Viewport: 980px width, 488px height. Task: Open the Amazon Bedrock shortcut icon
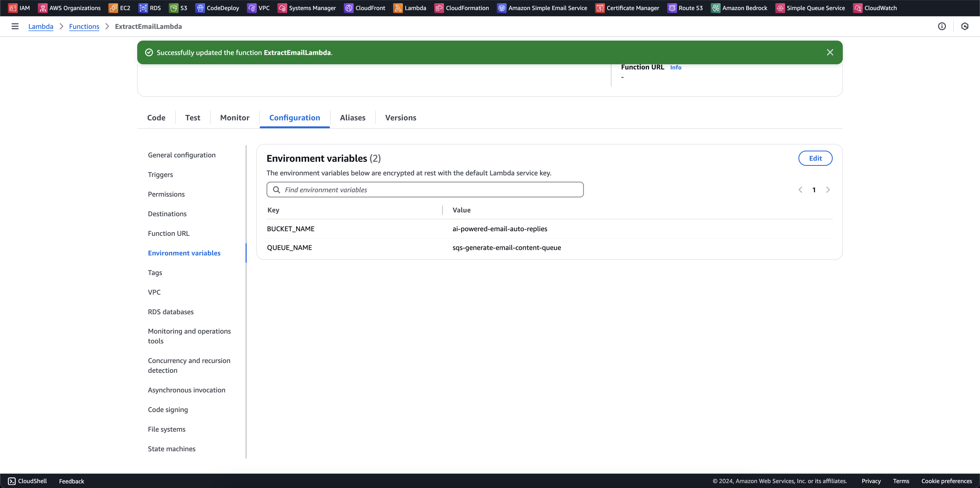(716, 8)
